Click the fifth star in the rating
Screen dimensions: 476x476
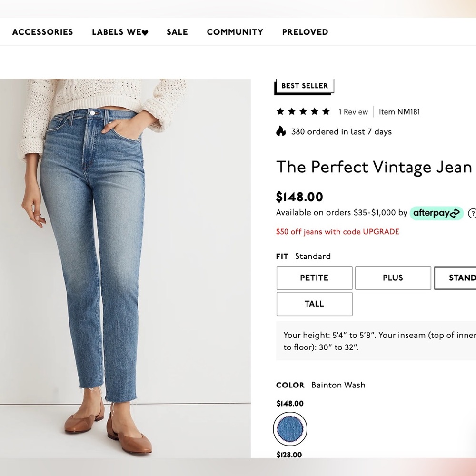pos(326,111)
